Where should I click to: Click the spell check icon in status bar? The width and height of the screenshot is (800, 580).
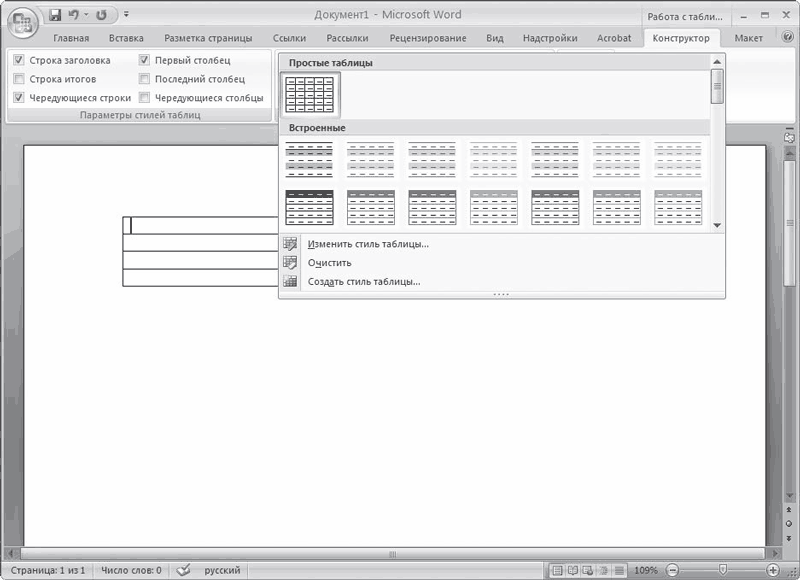pyautogui.click(x=183, y=570)
